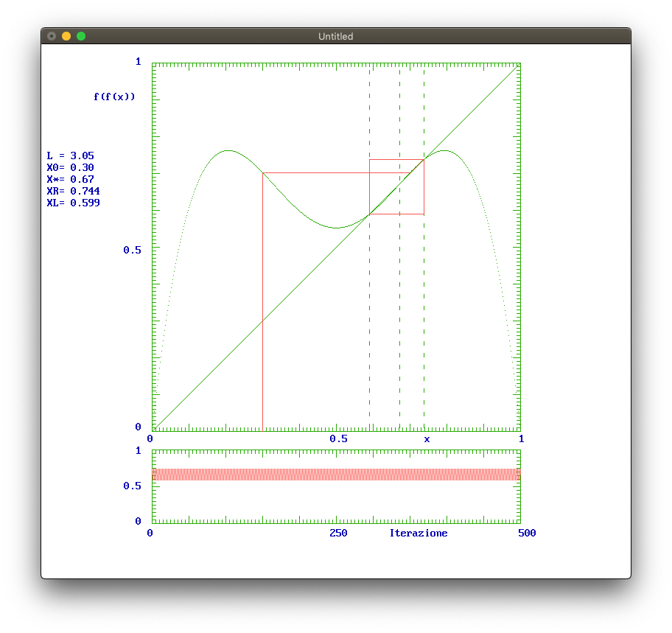
Task: Select the XL= 0.599 value label
Action: pyautogui.click(x=73, y=203)
